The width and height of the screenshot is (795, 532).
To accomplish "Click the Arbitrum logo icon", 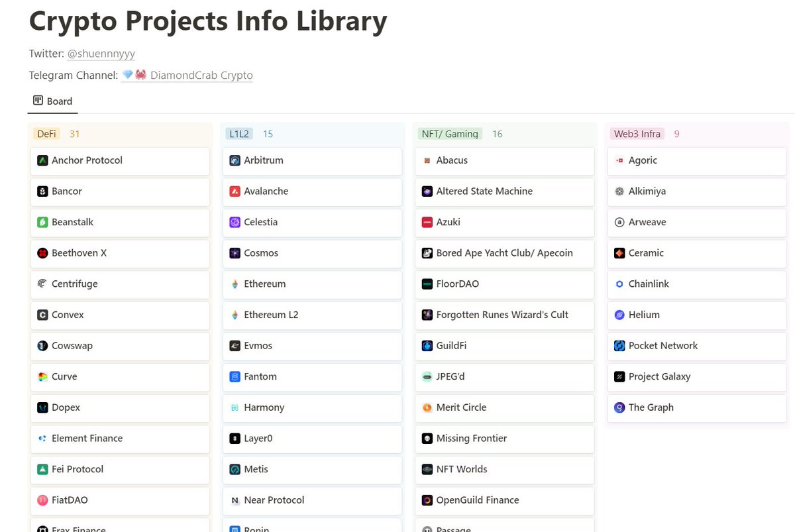I will pos(235,160).
